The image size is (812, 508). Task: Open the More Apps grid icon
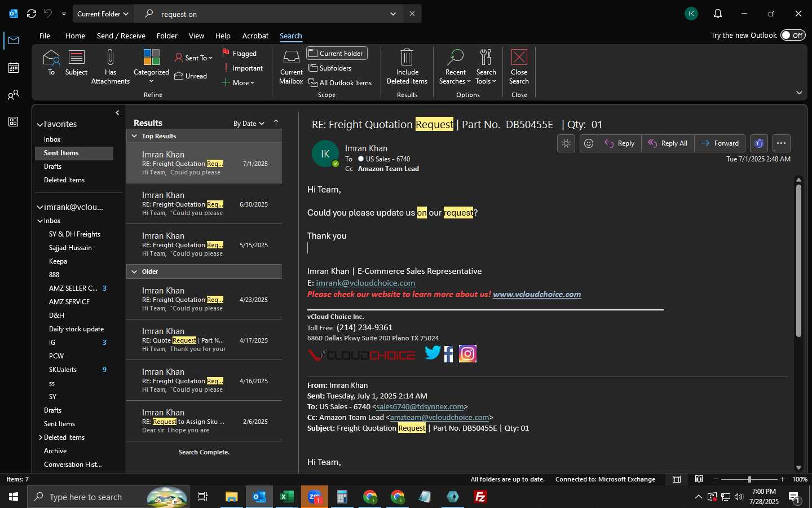pos(14,122)
